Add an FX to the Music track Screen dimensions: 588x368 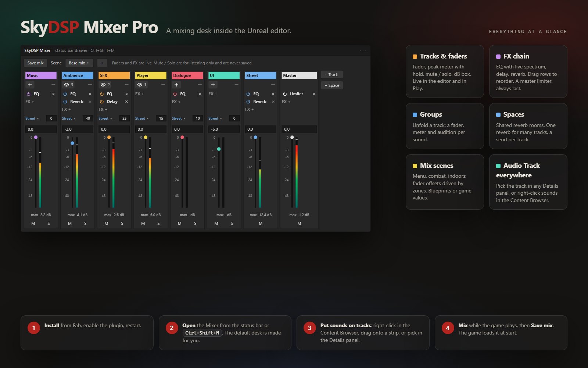pyautogui.click(x=30, y=102)
